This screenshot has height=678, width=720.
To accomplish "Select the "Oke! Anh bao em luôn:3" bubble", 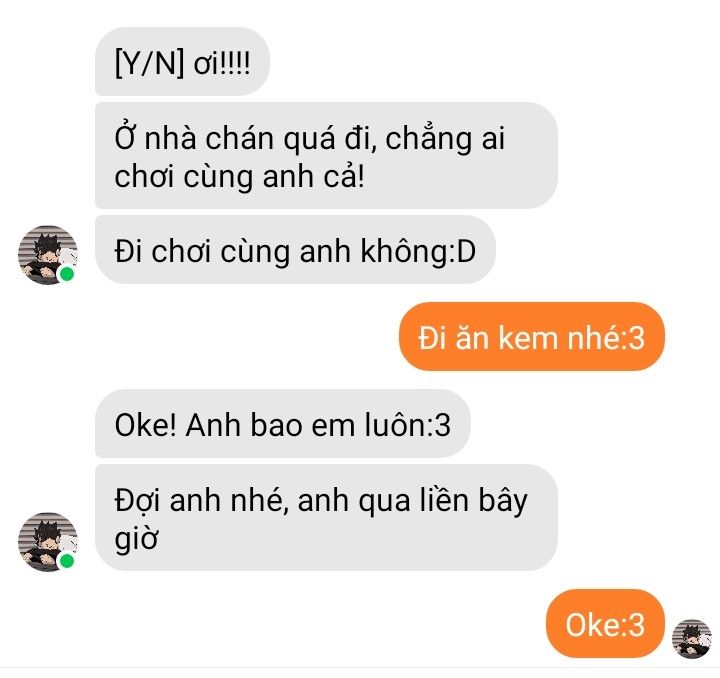I will (x=283, y=424).
